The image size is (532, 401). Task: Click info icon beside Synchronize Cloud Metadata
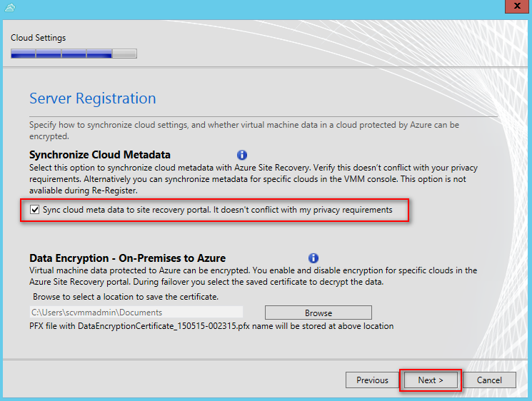242,155
